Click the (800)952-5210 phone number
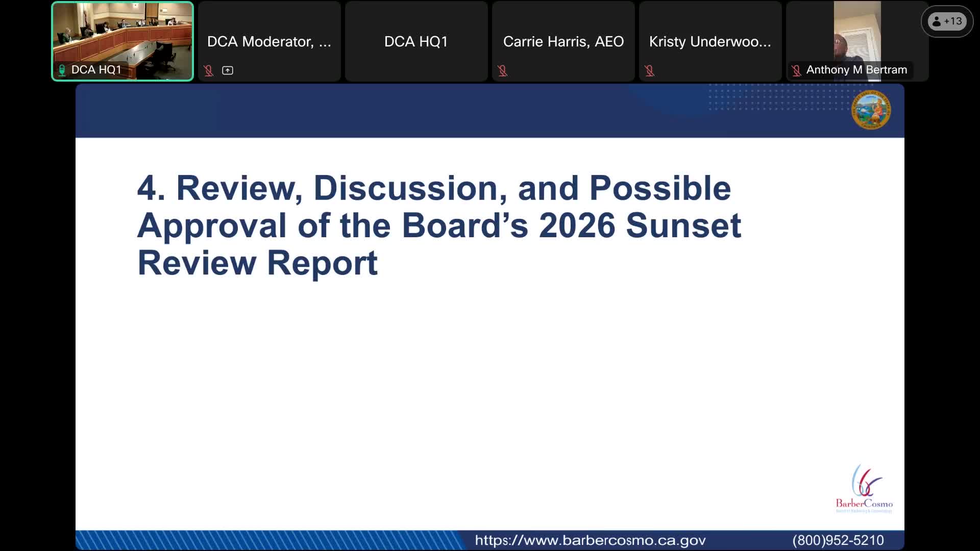Viewport: 980px width, 551px height. coord(838,540)
